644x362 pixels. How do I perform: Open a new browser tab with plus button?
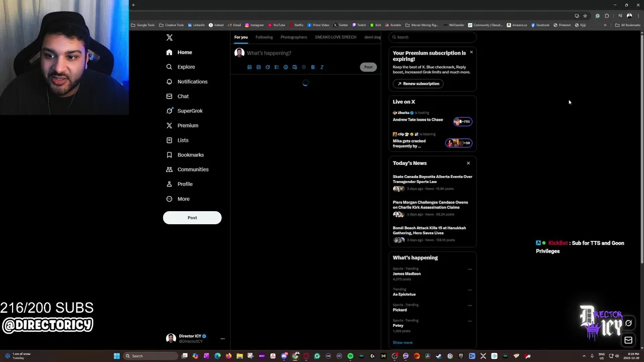click(133, 5)
